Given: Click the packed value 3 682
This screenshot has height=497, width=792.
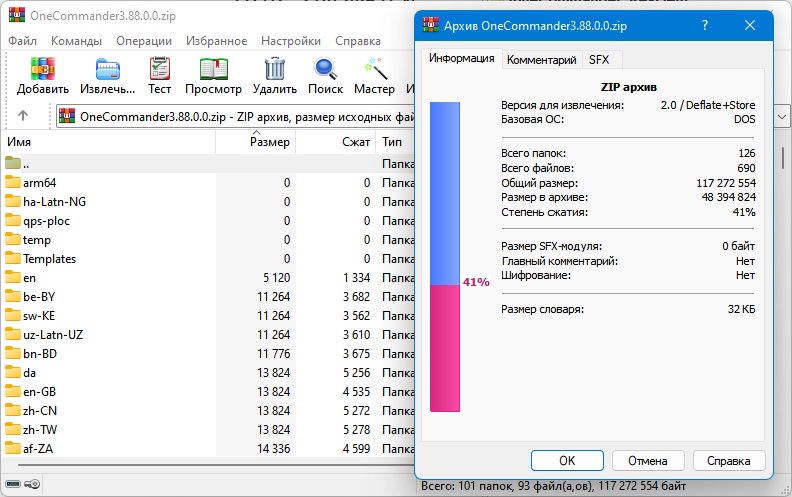Looking at the screenshot, I should pos(357,297).
